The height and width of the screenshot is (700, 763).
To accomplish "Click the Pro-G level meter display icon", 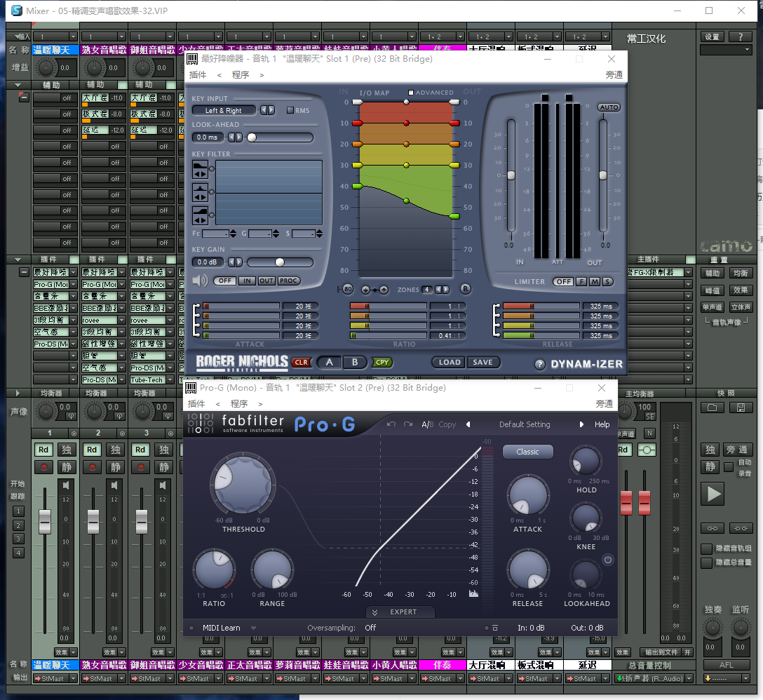I will (x=473, y=593).
